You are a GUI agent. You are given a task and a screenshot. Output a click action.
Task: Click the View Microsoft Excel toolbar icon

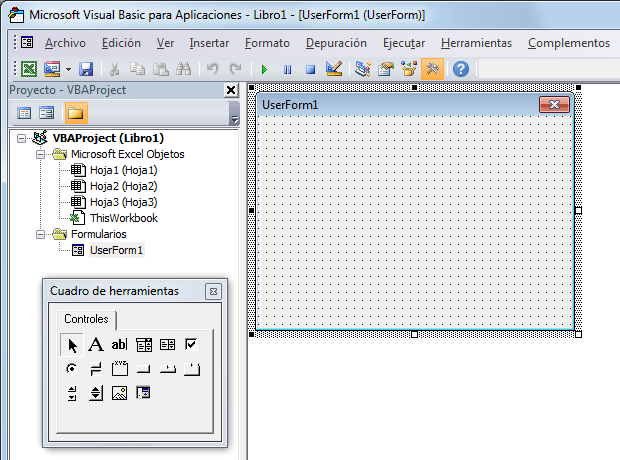28,69
